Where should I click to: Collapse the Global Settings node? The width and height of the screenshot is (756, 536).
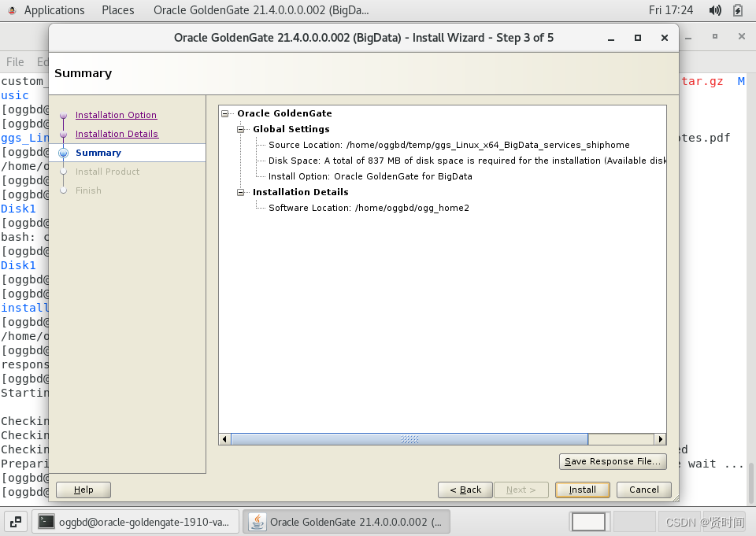tap(241, 129)
